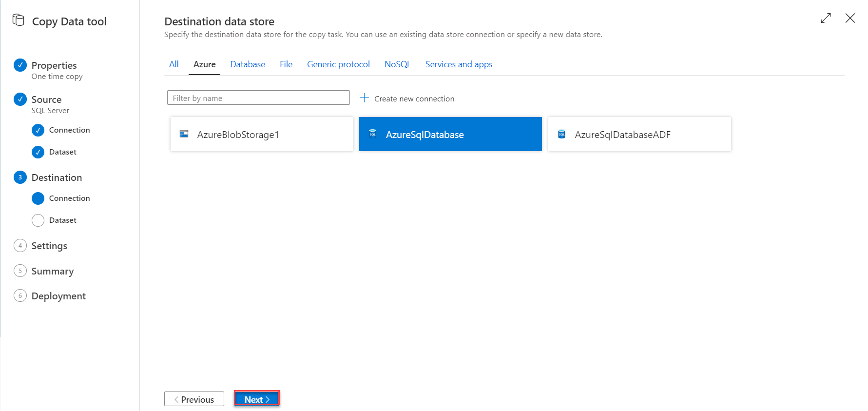Jump to the Deployment step
This screenshot has height=411, width=868.
point(58,296)
